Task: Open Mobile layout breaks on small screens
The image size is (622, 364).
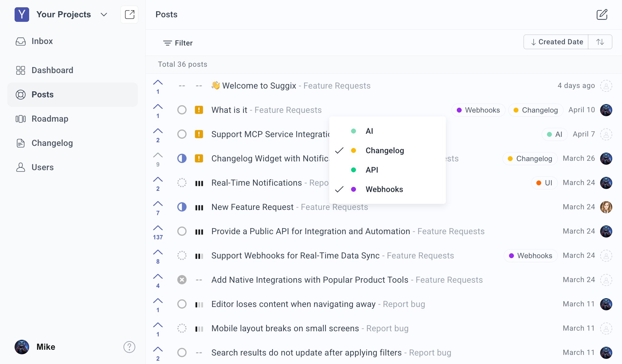Action: (x=285, y=329)
